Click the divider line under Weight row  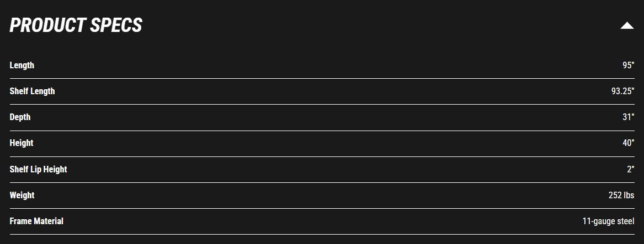(322, 208)
